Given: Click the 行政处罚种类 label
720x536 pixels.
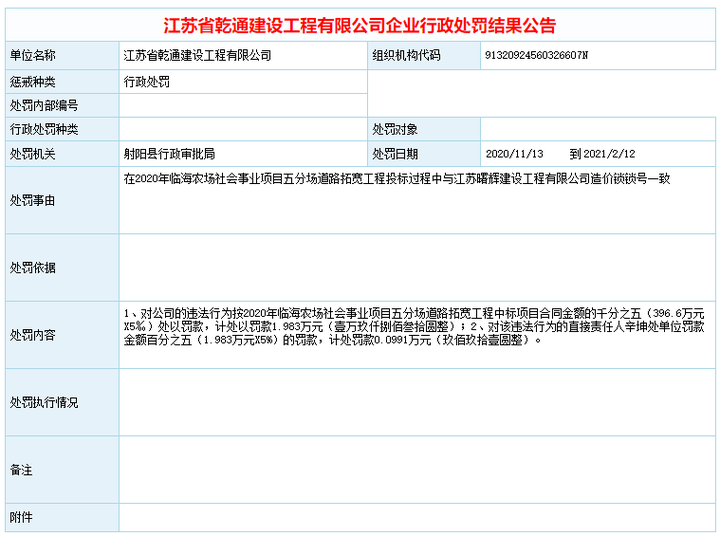Looking at the screenshot, I should [x=44, y=130].
